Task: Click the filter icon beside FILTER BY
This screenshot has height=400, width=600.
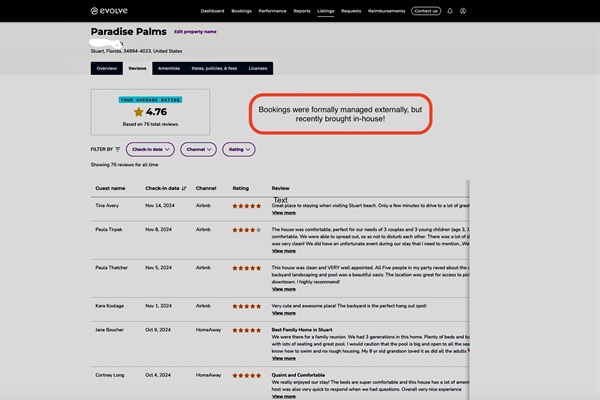Action: click(x=117, y=149)
